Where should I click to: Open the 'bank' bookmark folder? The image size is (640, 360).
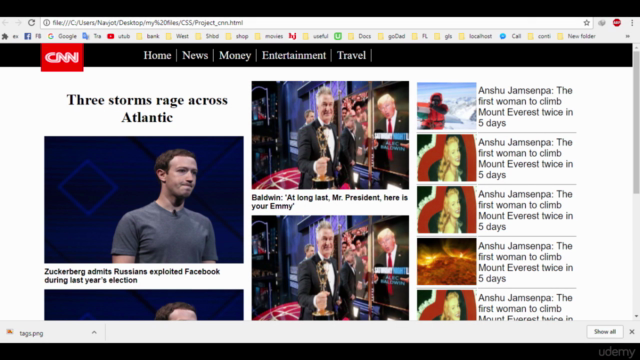click(x=148, y=36)
